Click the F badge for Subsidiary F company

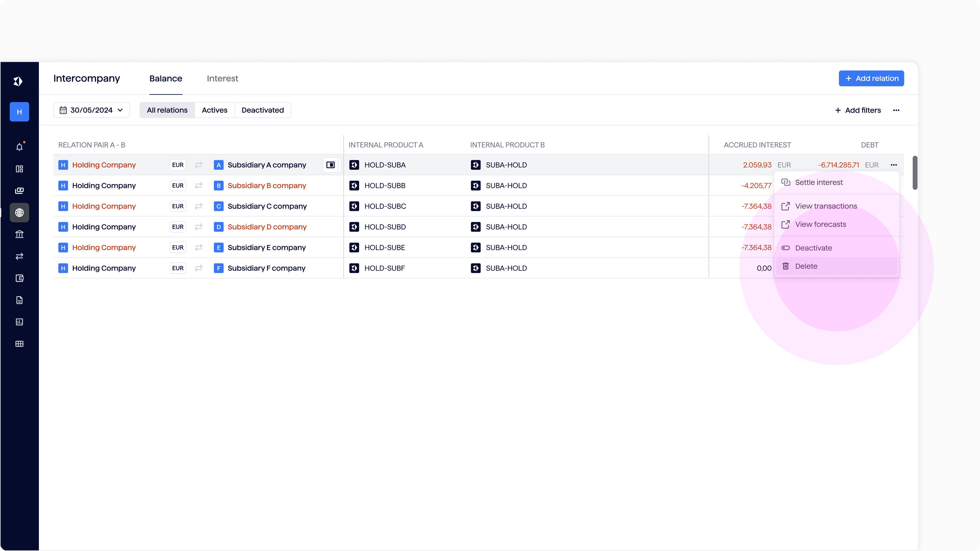click(218, 268)
